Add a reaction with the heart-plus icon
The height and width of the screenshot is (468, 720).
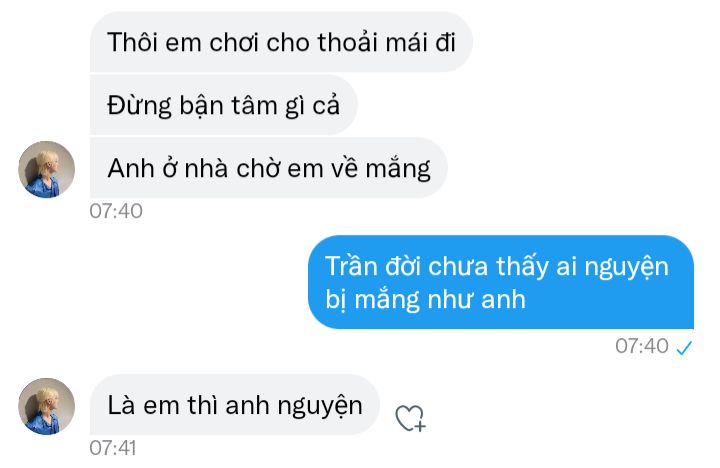click(411, 418)
